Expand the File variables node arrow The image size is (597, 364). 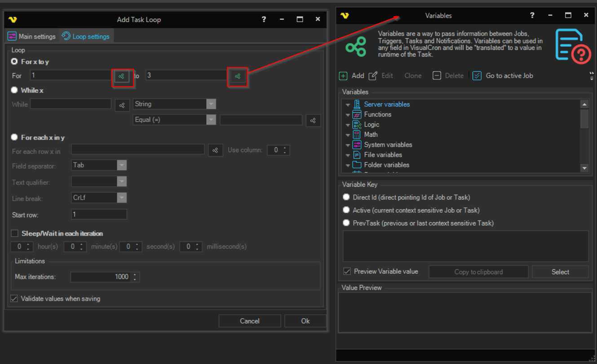pyautogui.click(x=348, y=155)
